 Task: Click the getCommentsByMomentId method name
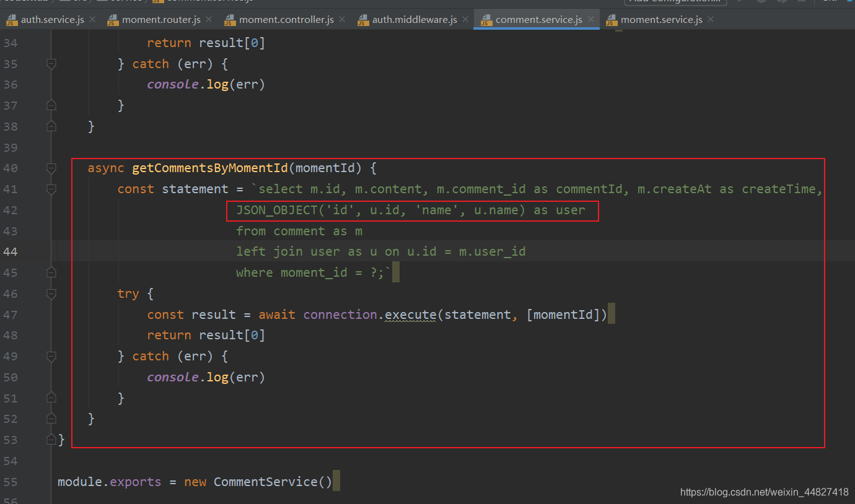coord(210,168)
